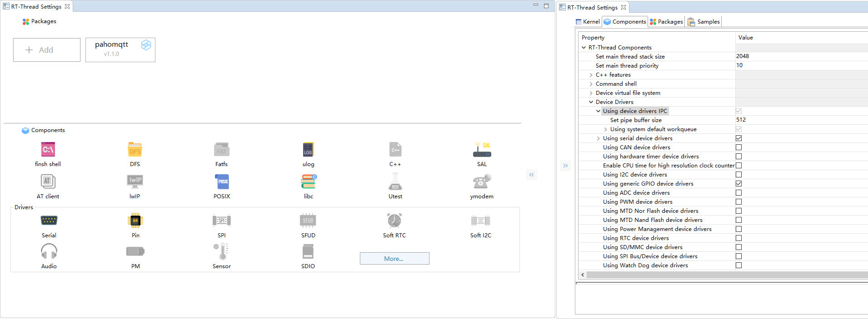Viewport: 868px width, 319px height.
Task: Enable Using RTC device drivers
Action: (738, 238)
